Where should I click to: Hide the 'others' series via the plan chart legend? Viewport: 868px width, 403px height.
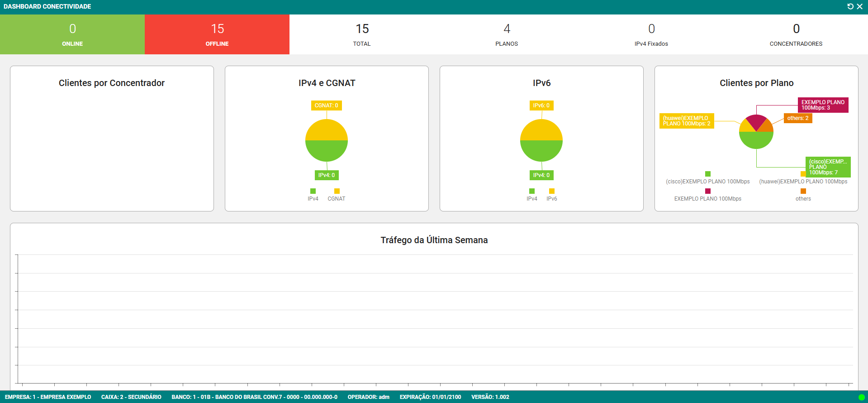pyautogui.click(x=803, y=195)
